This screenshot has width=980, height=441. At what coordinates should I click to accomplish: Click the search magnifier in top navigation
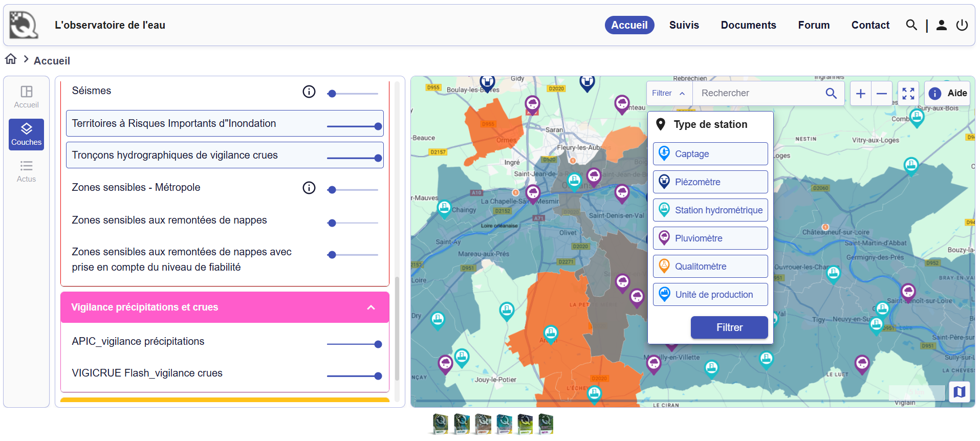point(911,25)
